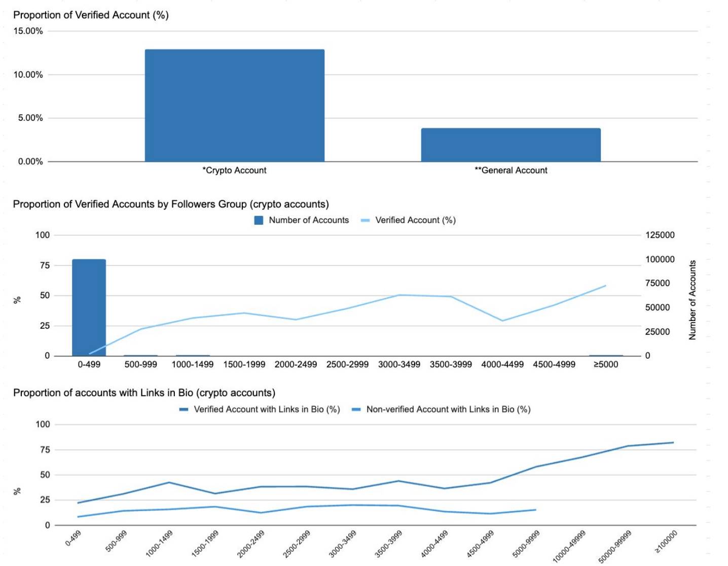This screenshot has height=566, width=728.
Task: Select the tall 0-499 followers bar
Action: pos(89,307)
